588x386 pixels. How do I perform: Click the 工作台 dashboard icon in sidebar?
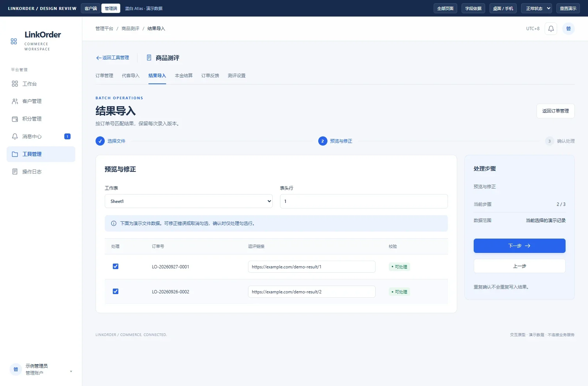(15, 84)
